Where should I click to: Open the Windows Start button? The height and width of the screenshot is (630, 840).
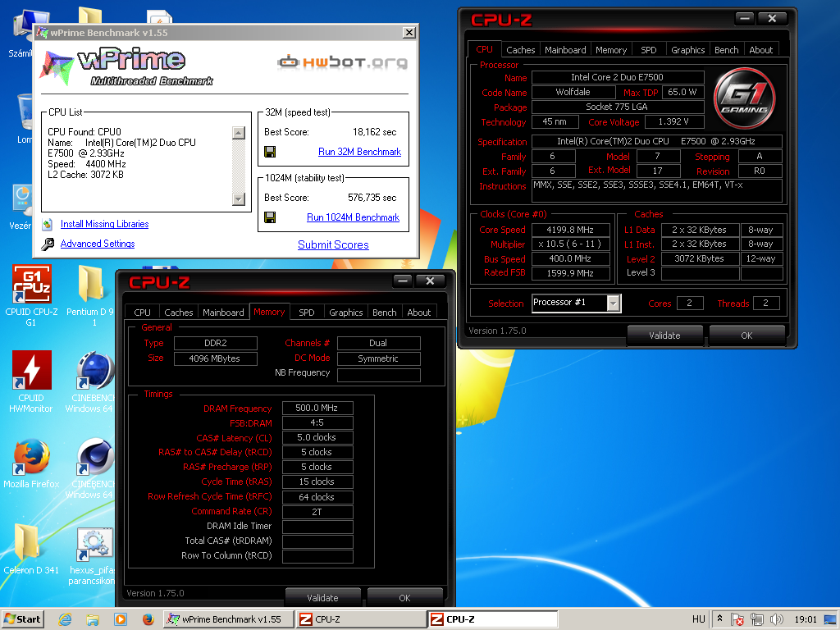click(22, 619)
